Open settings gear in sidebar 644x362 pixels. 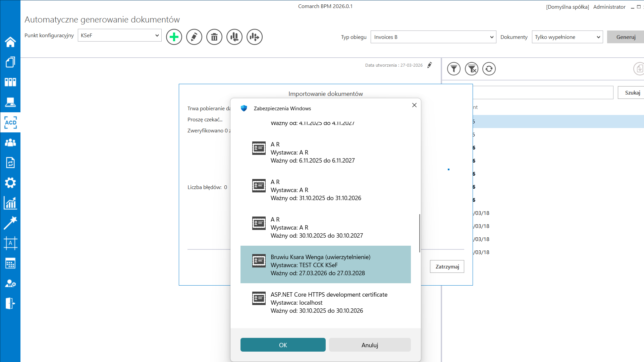(x=10, y=183)
